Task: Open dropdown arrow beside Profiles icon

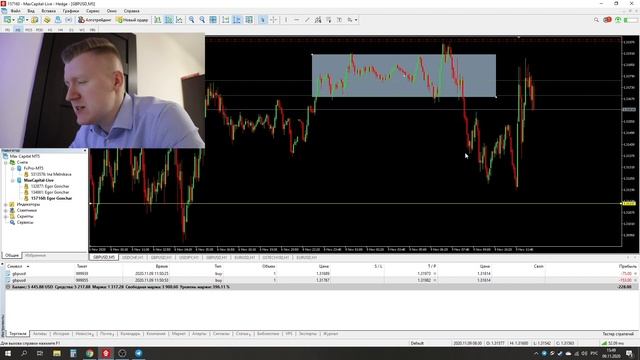Action: (27, 20)
